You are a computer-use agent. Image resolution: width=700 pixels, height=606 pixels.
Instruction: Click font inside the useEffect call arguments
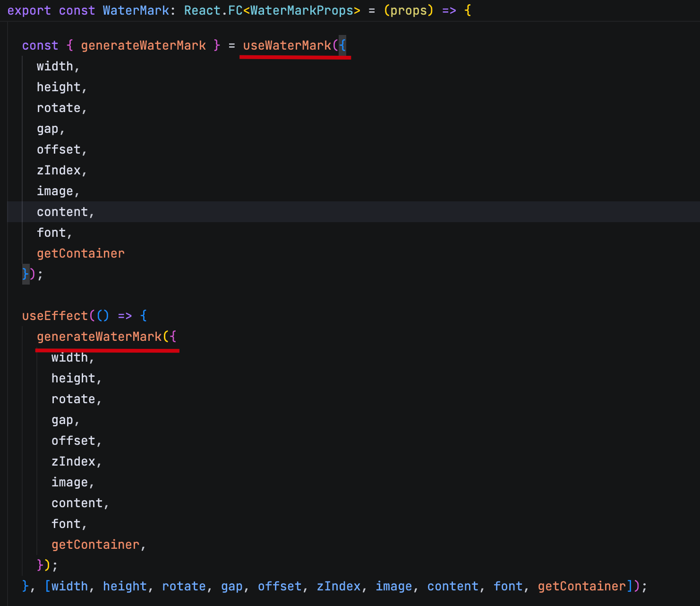tap(66, 524)
